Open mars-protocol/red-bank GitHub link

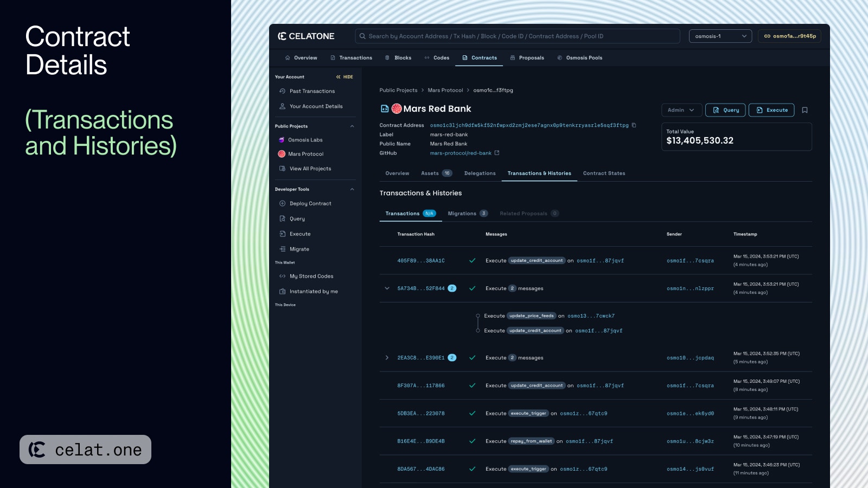[461, 153]
